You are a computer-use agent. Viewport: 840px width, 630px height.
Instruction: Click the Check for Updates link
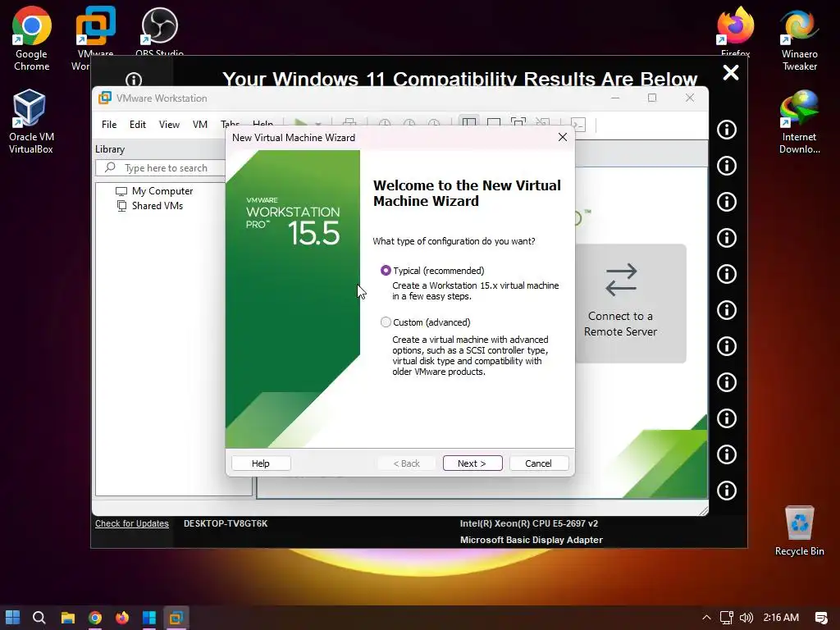(132, 523)
